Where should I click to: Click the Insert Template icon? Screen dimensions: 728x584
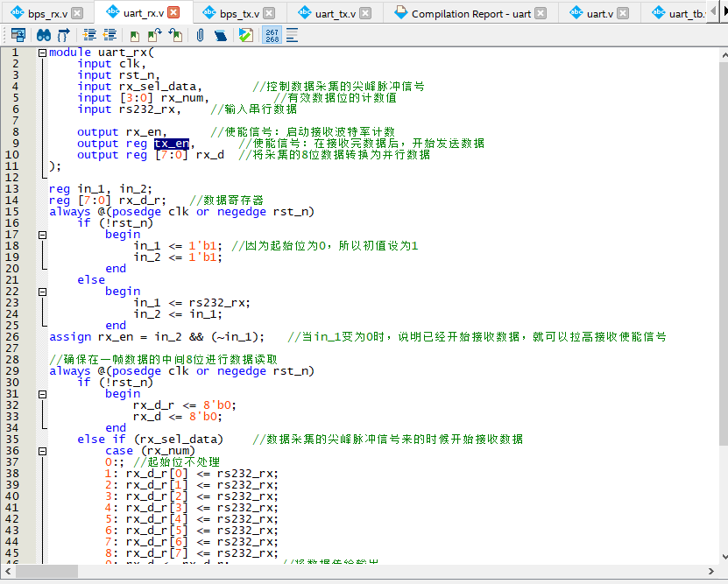[221, 35]
